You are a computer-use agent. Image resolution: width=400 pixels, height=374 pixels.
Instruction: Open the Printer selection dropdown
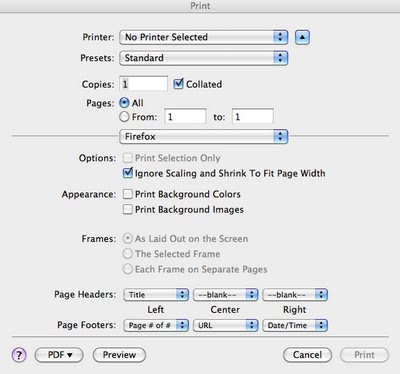[204, 37]
